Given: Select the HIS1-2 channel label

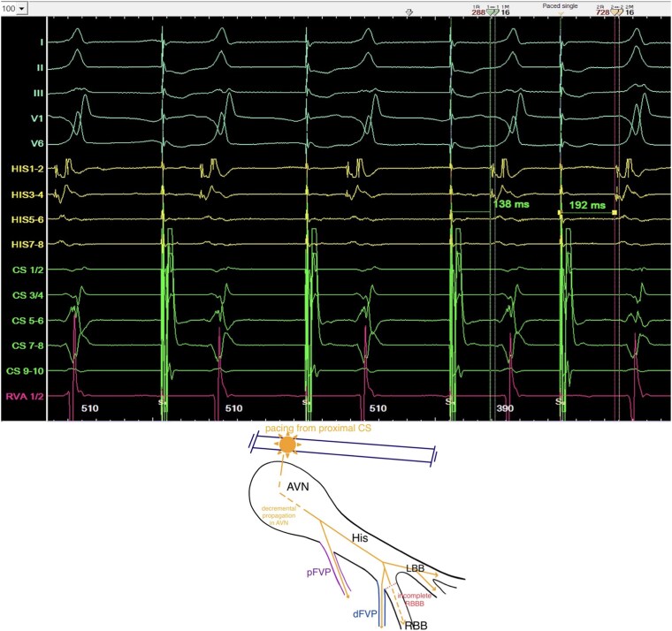Looking at the screenshot, I should point(27,169).
